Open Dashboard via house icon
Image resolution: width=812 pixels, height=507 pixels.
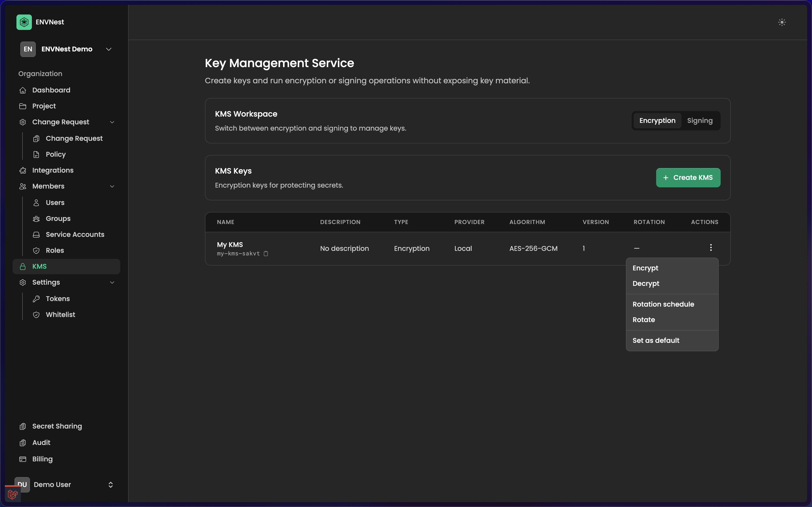pyautogui.click(x=23, y=90)
